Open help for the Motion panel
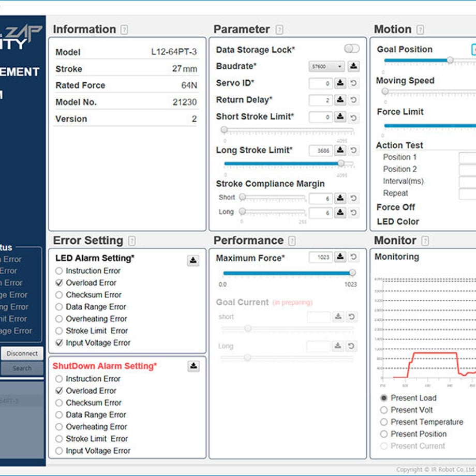 click(420, 30)
